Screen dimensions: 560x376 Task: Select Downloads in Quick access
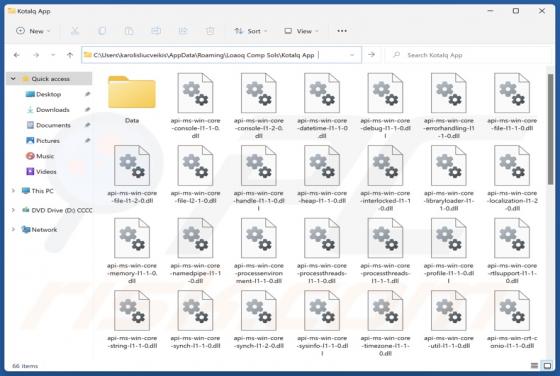52,110
